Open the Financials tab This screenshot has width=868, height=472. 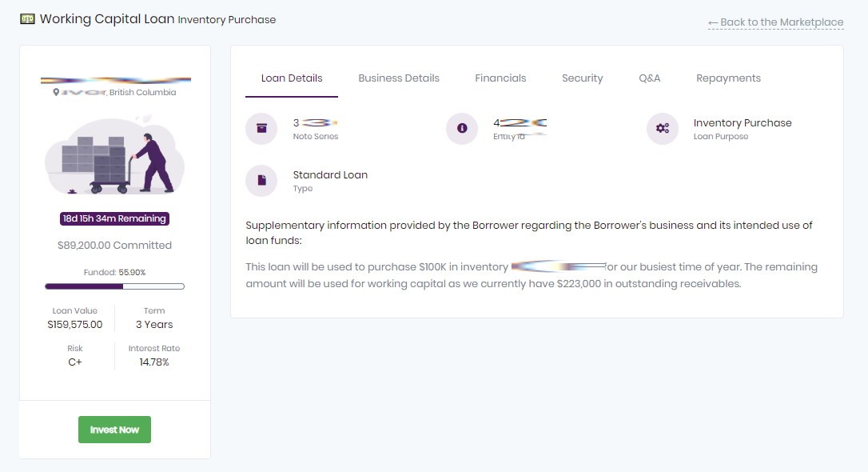pyautogui.click(x=500, y=78)
